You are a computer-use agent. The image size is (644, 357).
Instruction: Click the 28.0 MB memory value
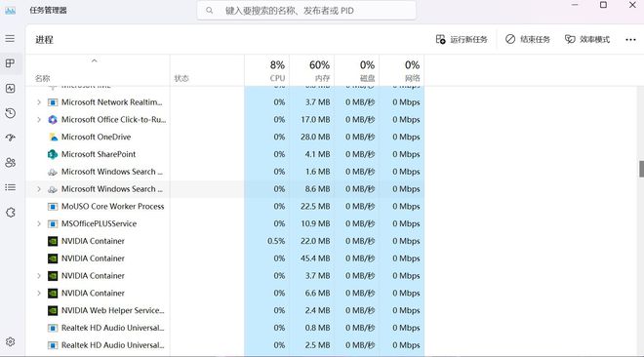tap(315, 138)
